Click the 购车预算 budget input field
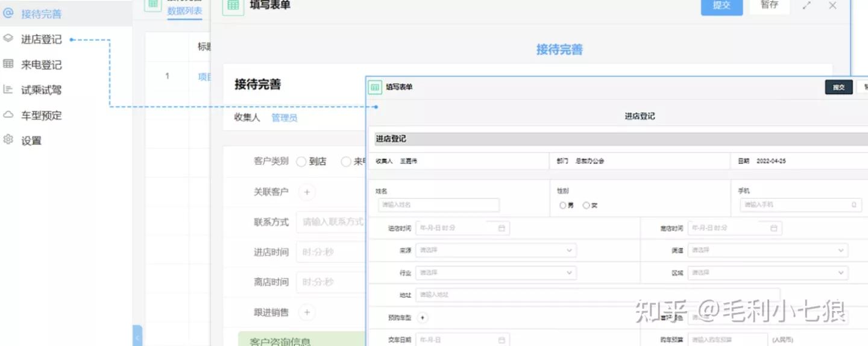This screenshot has width=868, height=346. tap(728, 340)
